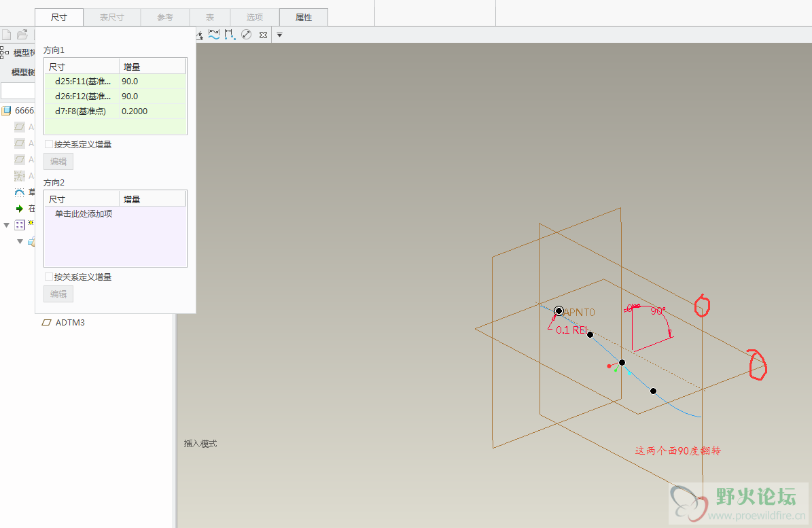Switch to the 选项 tab
This screenshot has width=812, height=528.
click(254, 18)
